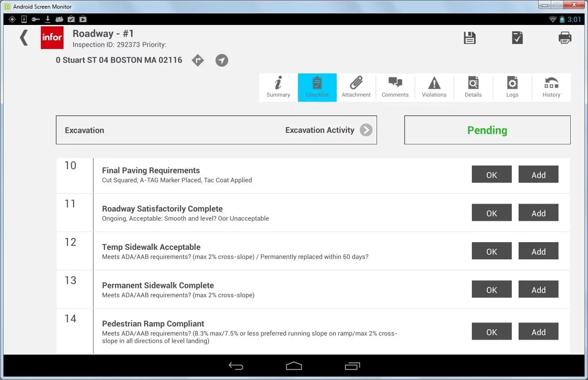Open the Attachment tab

coord(356,87)
